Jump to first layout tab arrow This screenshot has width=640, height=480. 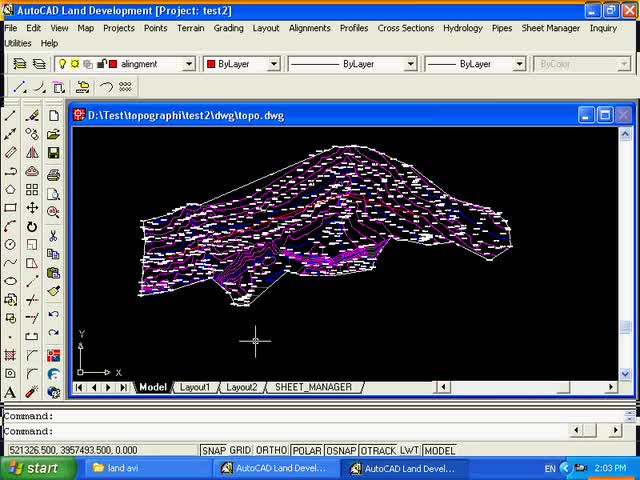point(79,387)
